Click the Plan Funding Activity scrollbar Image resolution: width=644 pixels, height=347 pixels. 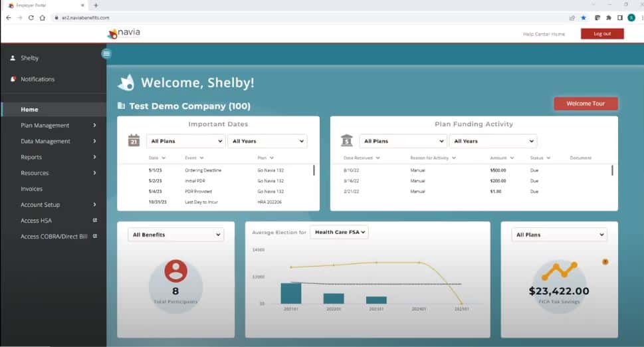coord(612,170)
